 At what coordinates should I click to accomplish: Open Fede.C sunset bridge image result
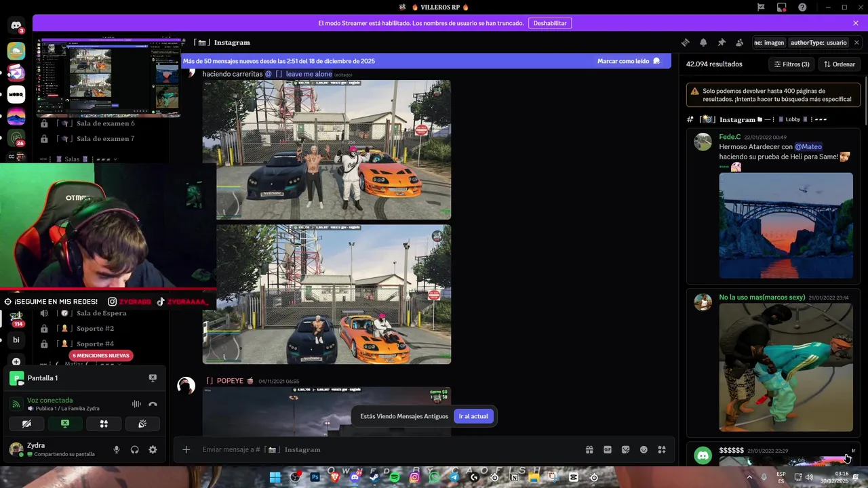click(x=786, y=226)
